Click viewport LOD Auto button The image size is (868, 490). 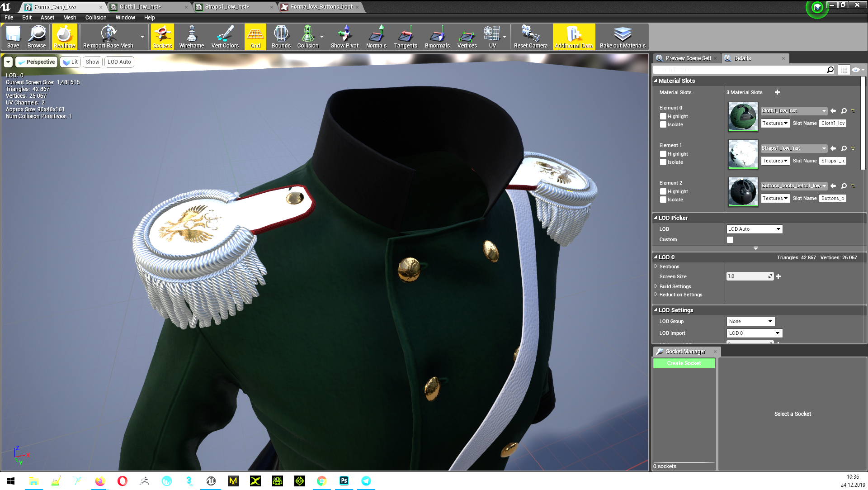119,62
